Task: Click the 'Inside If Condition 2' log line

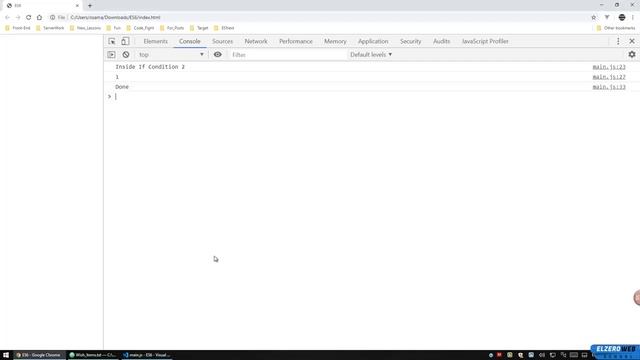Action: coord(150,67)
